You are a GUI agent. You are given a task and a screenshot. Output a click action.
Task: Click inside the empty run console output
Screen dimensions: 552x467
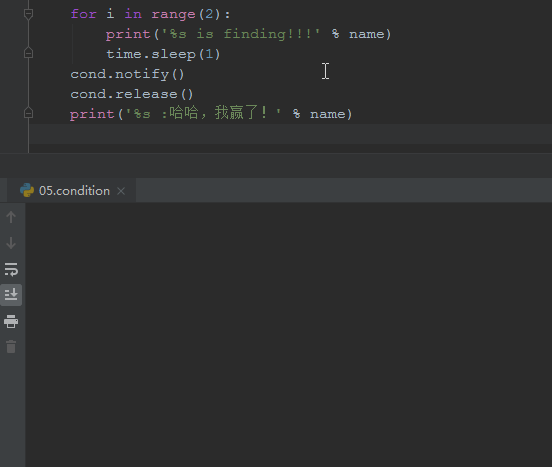click(x=289, y=334)
